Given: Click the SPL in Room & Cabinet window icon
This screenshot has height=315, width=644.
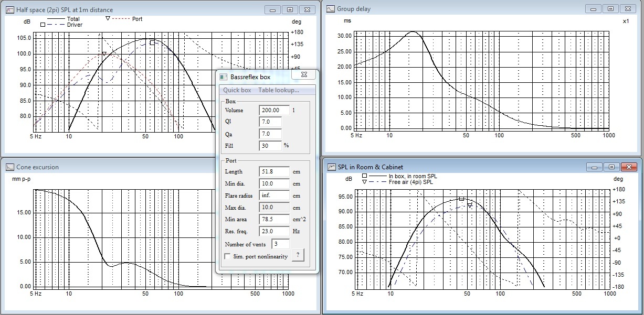Looking at the screenshot, I should pos(331,167).
